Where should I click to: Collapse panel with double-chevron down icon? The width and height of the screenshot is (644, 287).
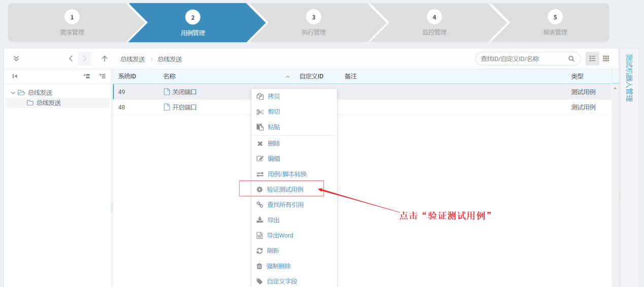(x=16, y=59)
